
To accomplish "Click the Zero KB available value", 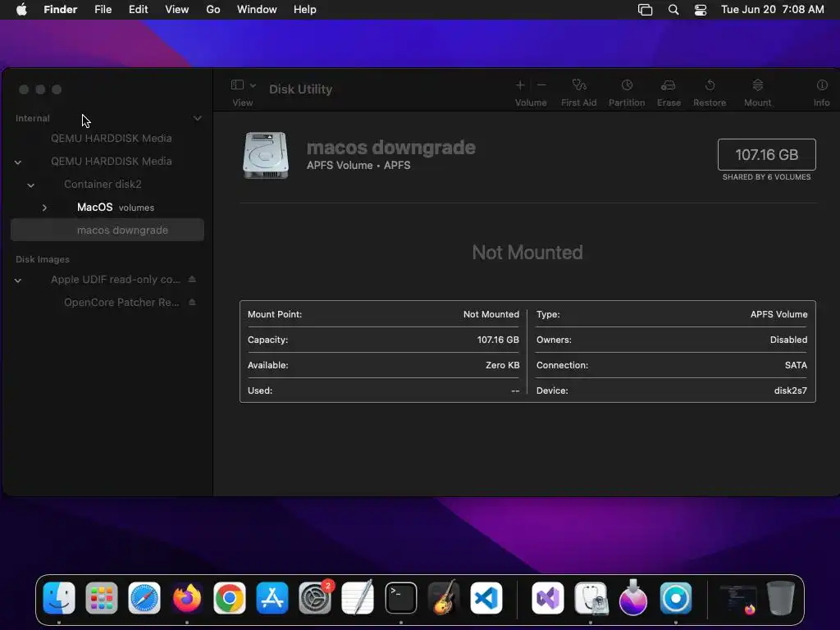I will tap(502, 365).
